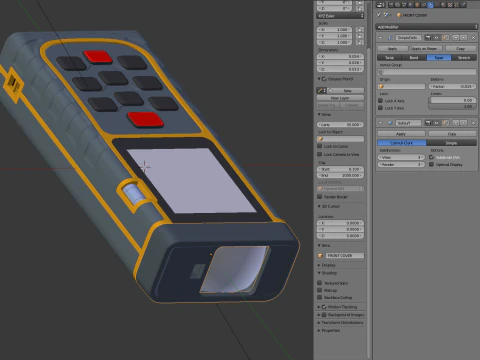Open the Object properties tab icon
The height and width of the screenshot is (360, 480).
[x=417, y=5]
